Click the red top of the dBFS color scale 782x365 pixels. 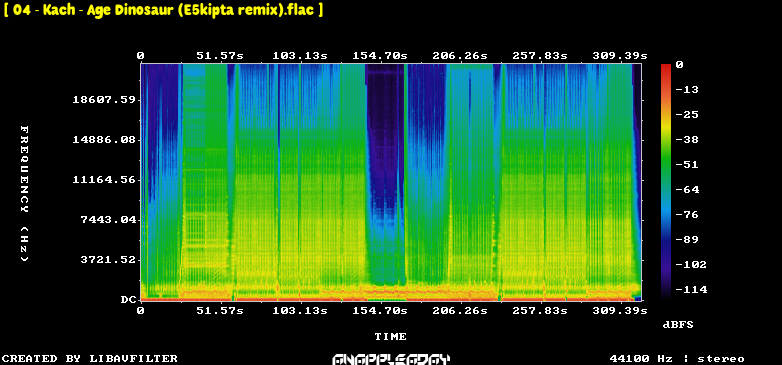(666, 66)
